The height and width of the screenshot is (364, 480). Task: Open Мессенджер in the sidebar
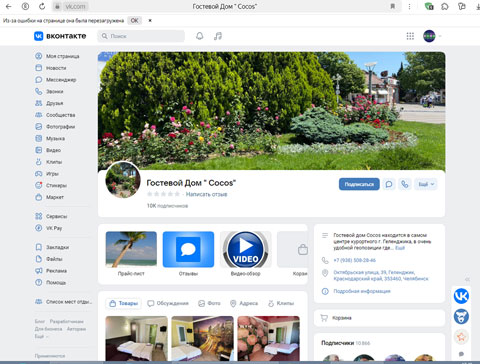(x=56, y=80)
